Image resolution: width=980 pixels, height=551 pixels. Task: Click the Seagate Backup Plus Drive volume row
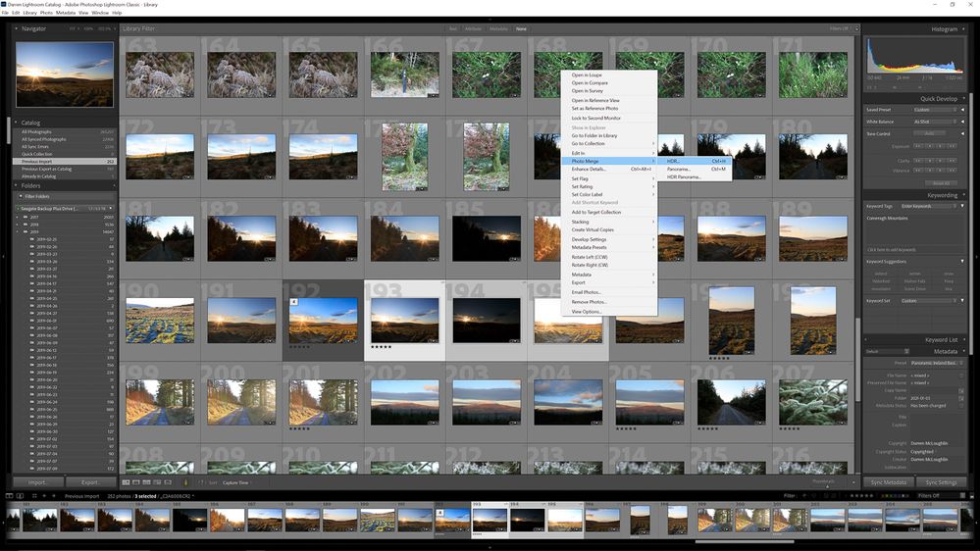pyautogui.click(x=65, y=209)
